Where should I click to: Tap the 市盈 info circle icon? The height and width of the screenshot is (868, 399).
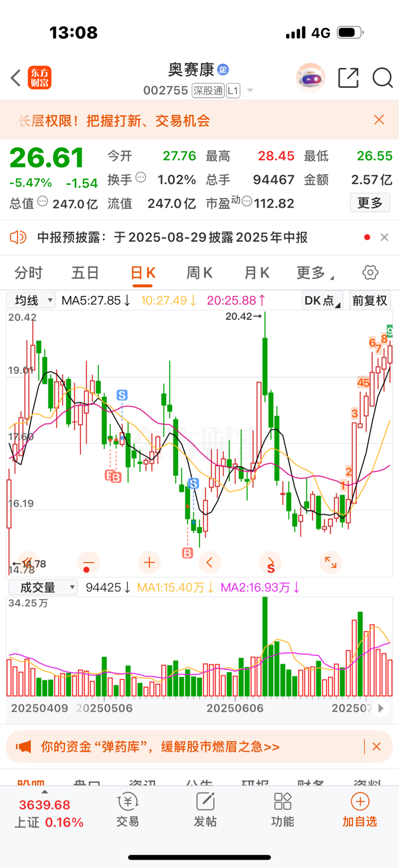247,201
